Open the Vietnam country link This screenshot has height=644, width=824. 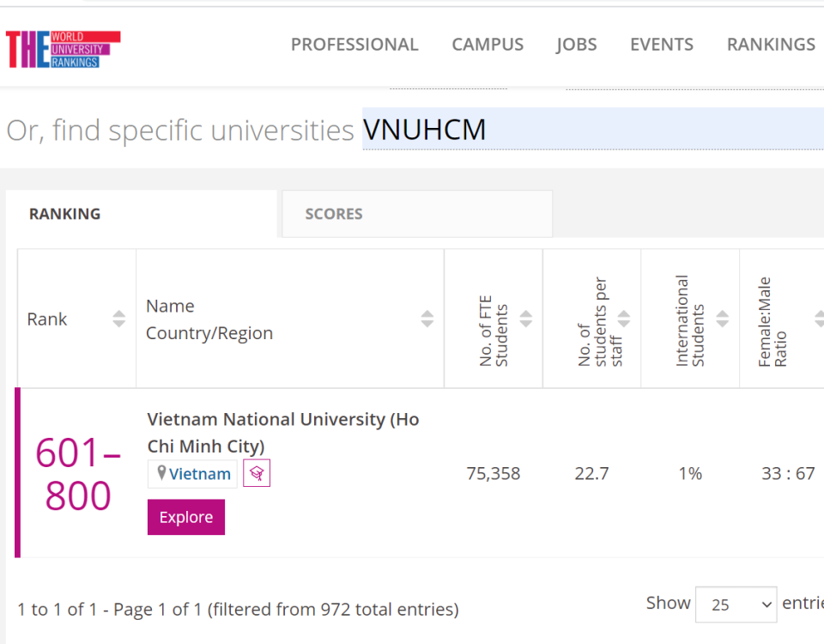[x=200, y=474]
